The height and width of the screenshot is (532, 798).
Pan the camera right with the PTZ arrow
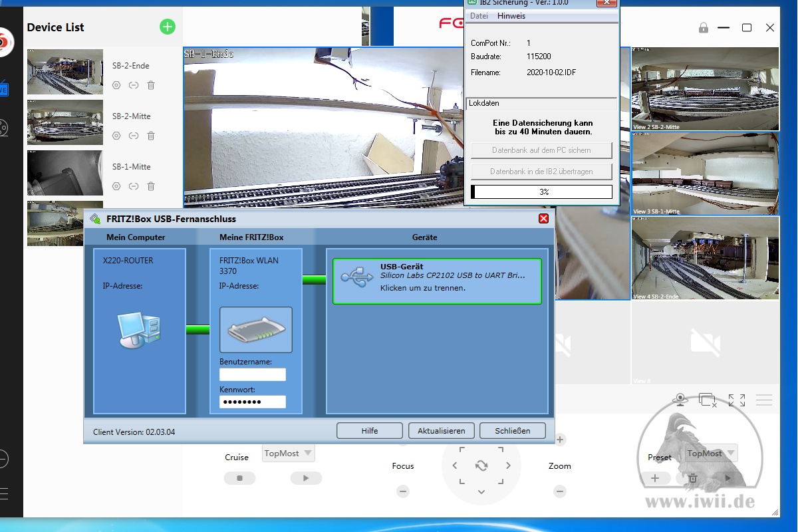coord(508,466)
